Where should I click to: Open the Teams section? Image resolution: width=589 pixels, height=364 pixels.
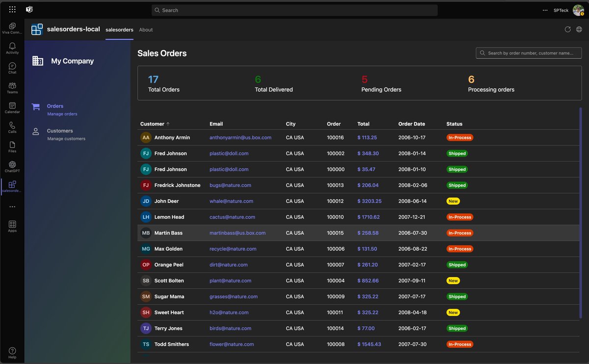12,87
